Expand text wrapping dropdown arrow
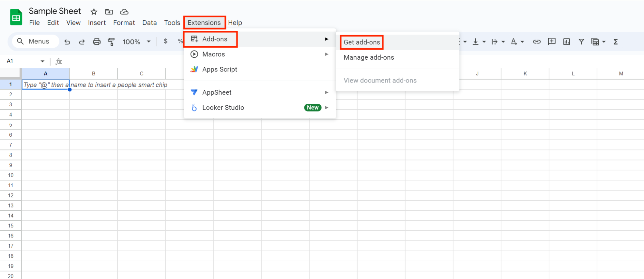Image resolution: width=644 pixels, height=279 pixels. pyautogui.click(x=503, y=42)
